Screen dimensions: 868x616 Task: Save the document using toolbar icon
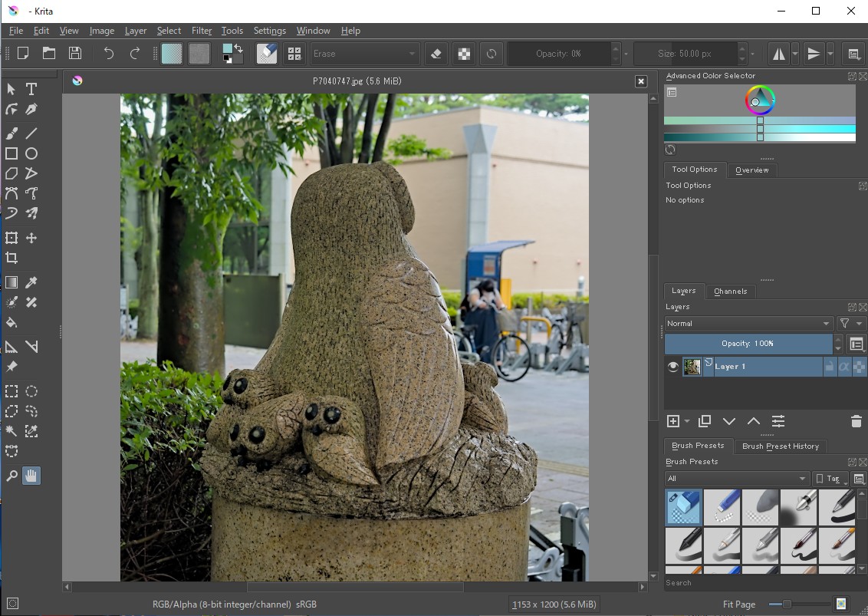point(74,53)
